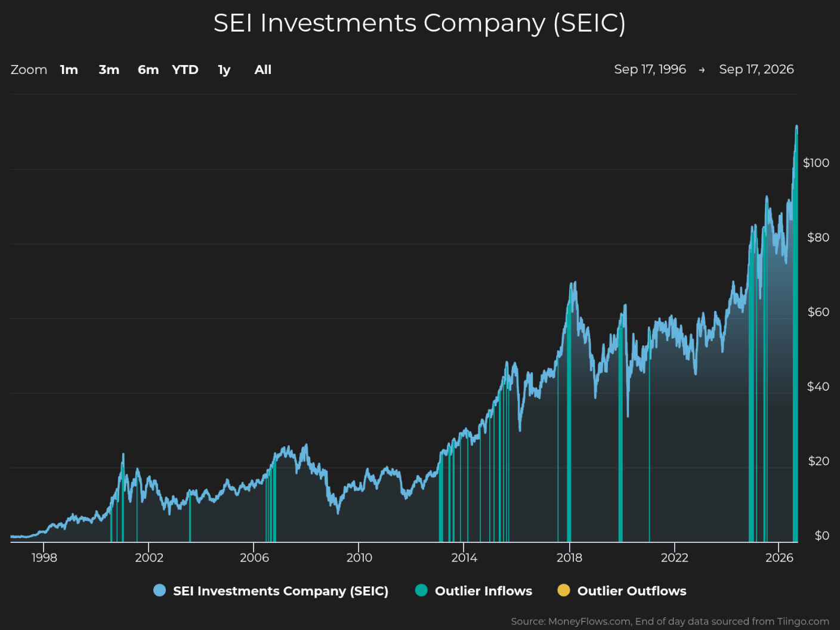Select the 3m zoom range
This screenshot has width=840, height=630.
point(109,70)
